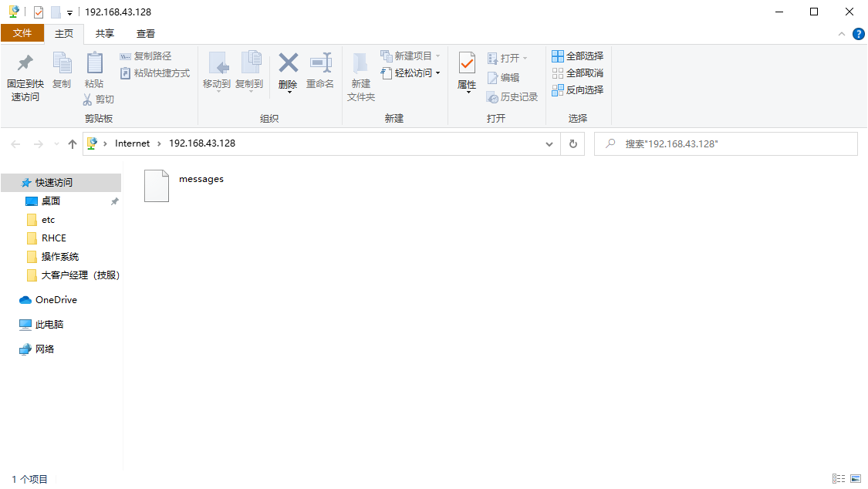Click 全部选择 to select all items
868x489 pixels.
pos(579,56)
